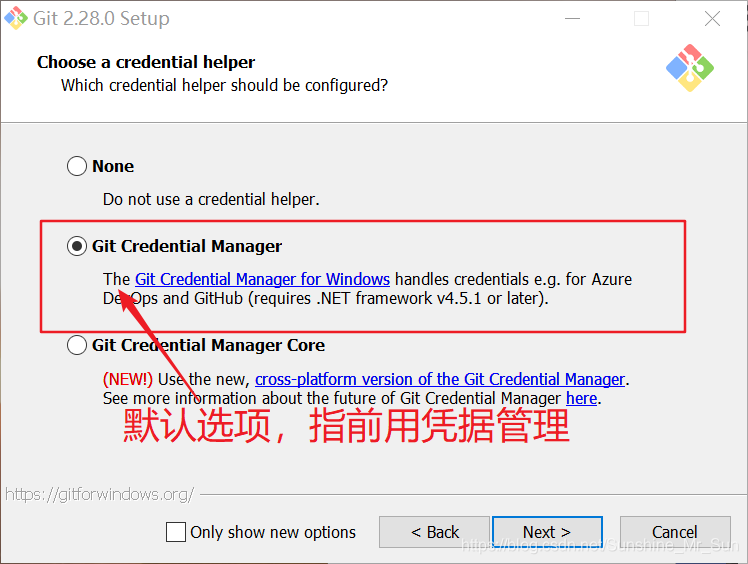The height and width of the screenshot is (564, 748).
Task: Click the red "(NEW!)" label
Action: click(128, 379)
